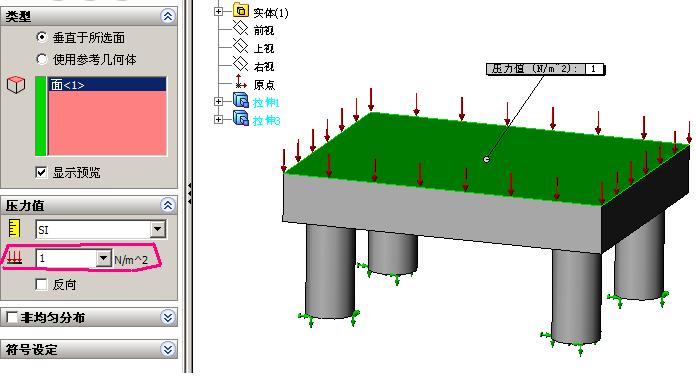This screenshot has height=384, width=696.
Task: Click the 压力值 (N/m^2) callout label
Action: 535,69
